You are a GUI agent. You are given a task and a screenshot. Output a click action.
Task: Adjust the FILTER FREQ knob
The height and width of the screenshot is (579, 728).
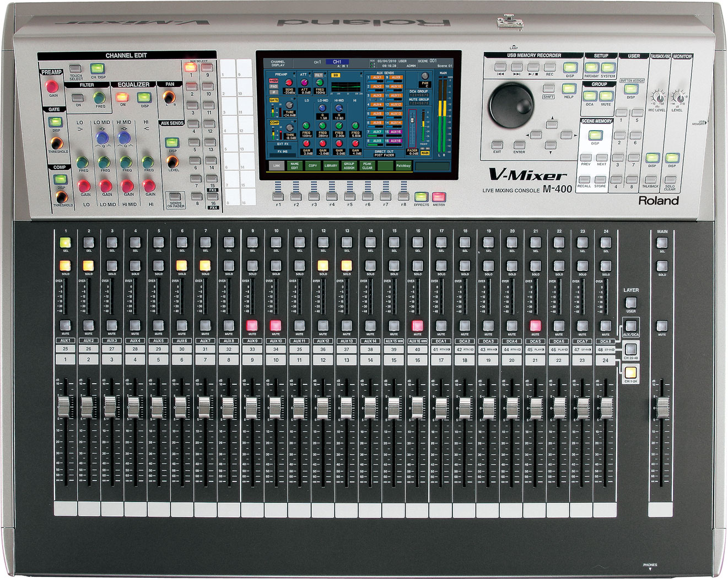point(99,98)
